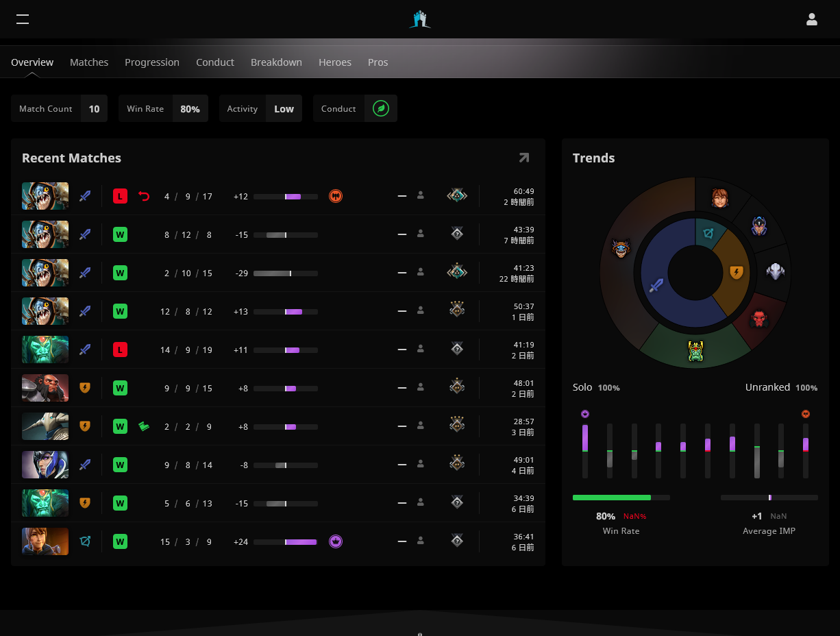Select green crowned hero icon in Trends wheel
Viewport: 840px width, 636px height.
[x=696, y=352]
